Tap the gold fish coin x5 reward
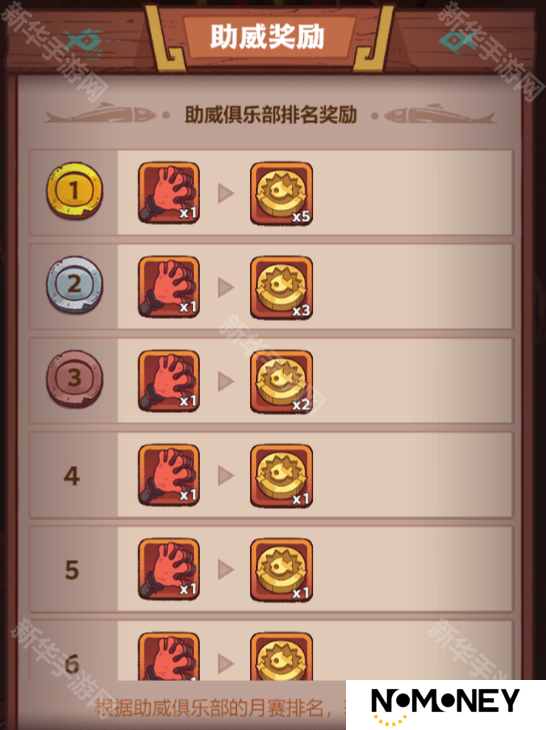Viewport: 546px width, 730px height. pyautogui.click(x=282, y=194)
